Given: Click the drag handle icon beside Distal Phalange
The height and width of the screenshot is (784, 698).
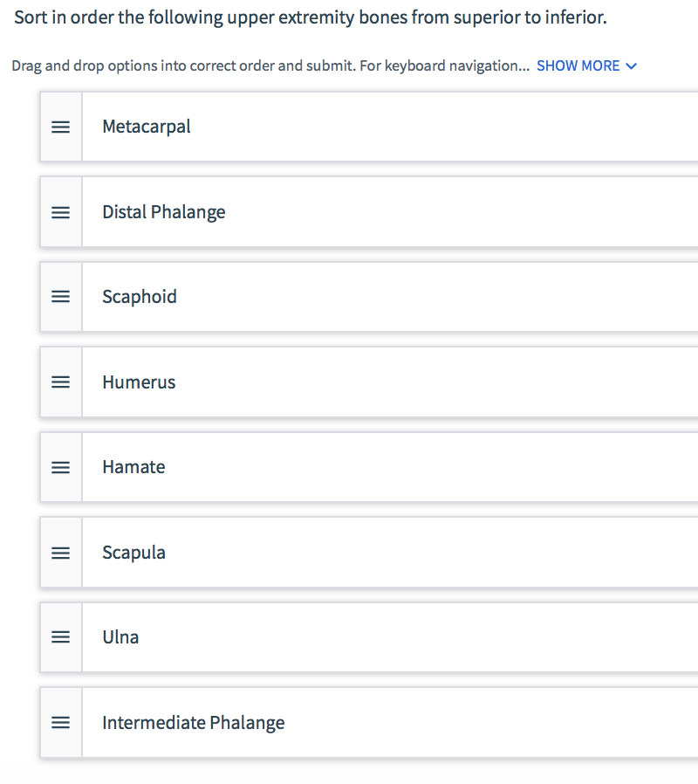Looking at the screenshot, I should (60, 212).
